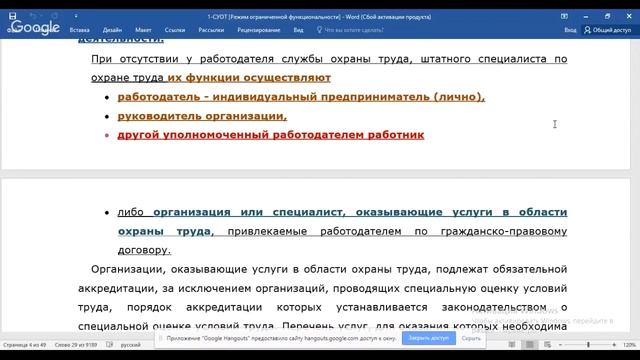Open the Ссылки ribbon tab
Screen dimensions: 640x360
[175, 30]
